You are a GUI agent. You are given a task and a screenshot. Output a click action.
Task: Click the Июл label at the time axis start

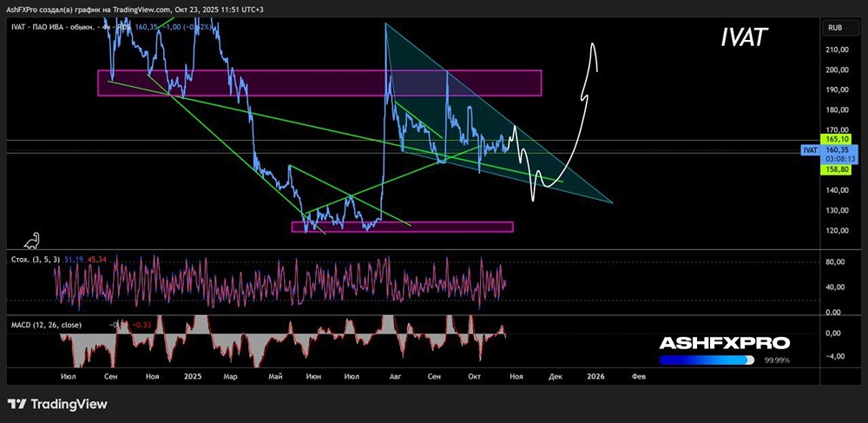pos(69,376)
